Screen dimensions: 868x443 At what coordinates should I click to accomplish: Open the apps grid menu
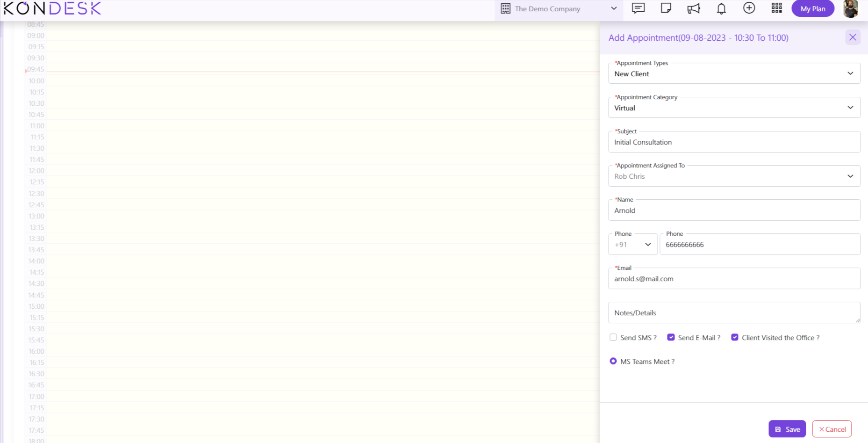[x=776, y=8]
